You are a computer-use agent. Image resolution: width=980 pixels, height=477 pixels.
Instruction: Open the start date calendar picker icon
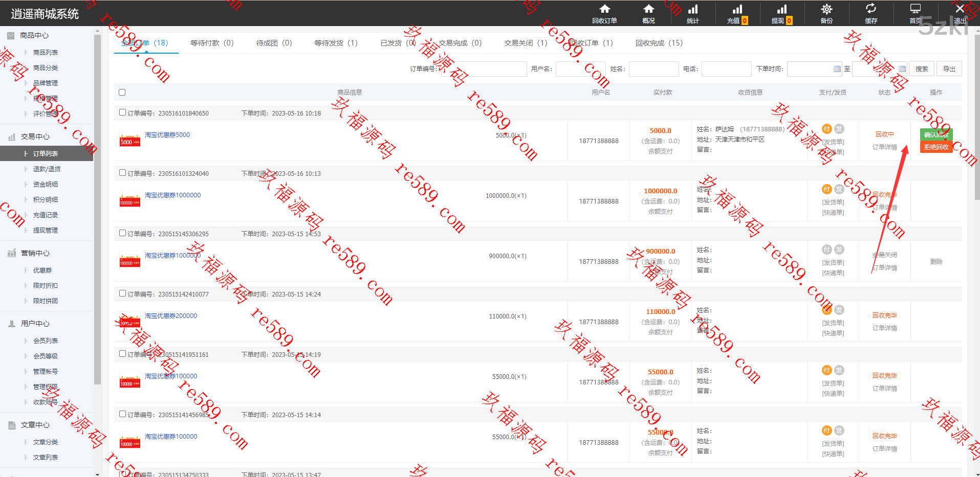point(837,69)
